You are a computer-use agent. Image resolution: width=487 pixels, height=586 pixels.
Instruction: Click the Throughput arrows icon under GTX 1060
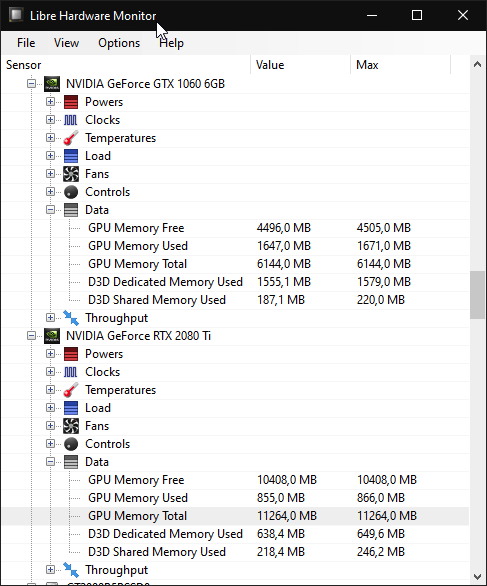click(71, 318)
